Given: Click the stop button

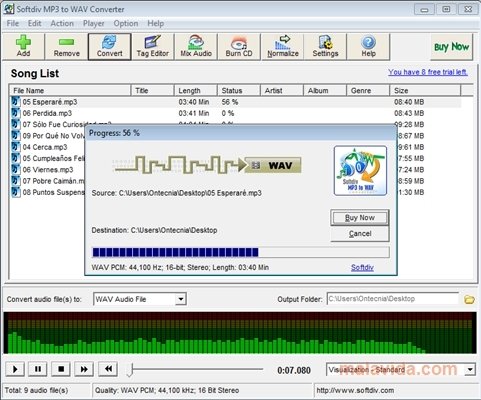Looking at the screenshot, I should tap(61, 369).
